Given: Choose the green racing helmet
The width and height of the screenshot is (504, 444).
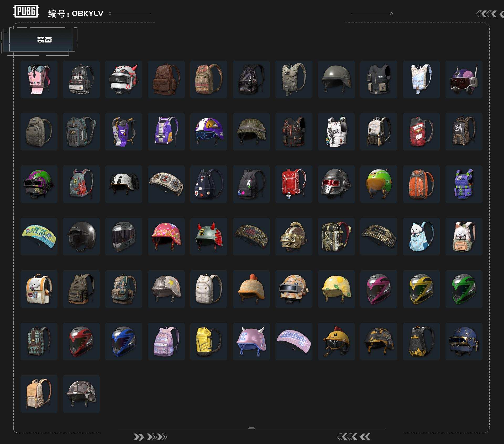Looking at the screenshot, I should pyautogui.click(x=464, y=289).
